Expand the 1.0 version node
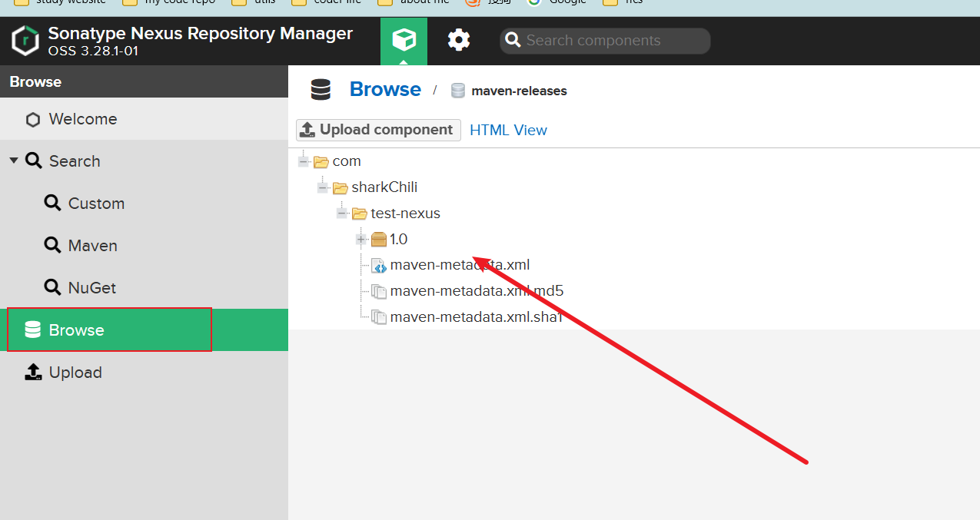Screen dimensions: 980x520 (361, 240)
